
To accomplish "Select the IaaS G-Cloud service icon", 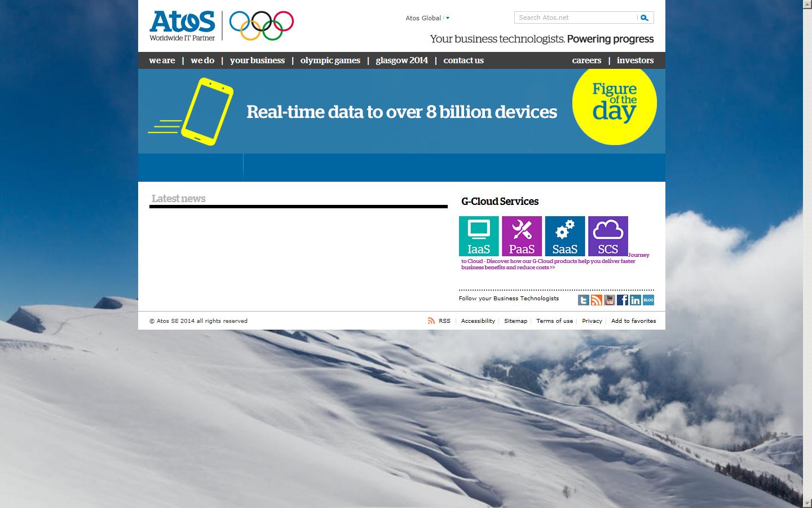I will (x=478, y=235).
